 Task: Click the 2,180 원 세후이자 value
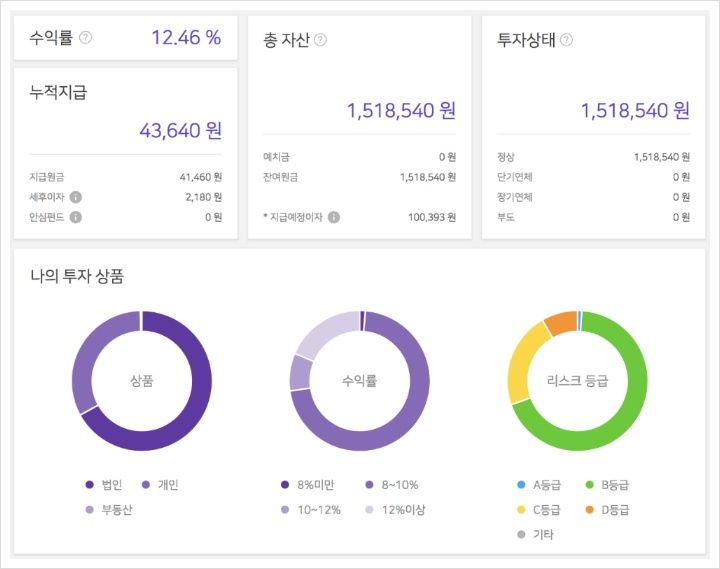[x=203, y=197]
